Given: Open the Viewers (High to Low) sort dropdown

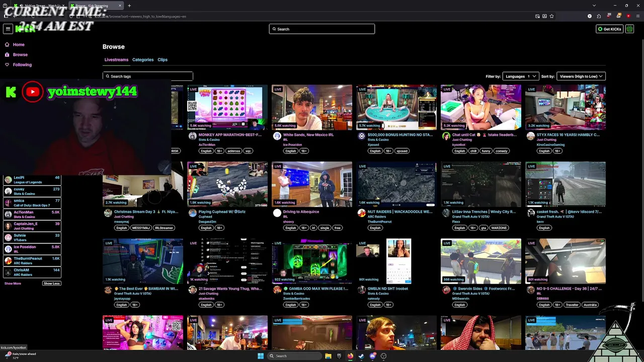Looking at the screenshot, I should pyautogui.click(x=581, y=76).
